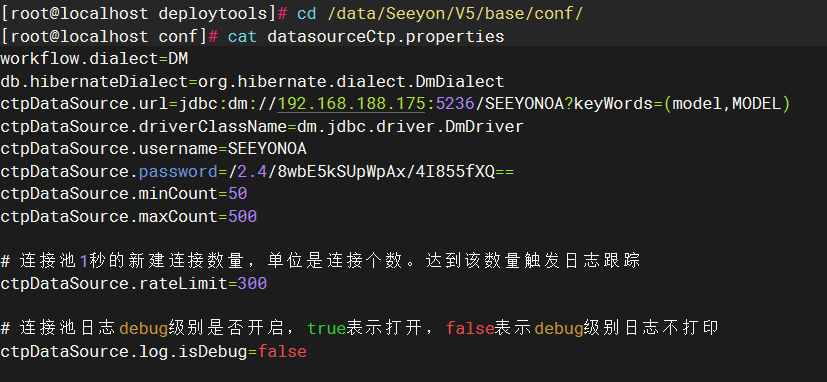
Task: Click the path /data/Seeyon/V5/base/conf/
Action: tap(455, 14)
